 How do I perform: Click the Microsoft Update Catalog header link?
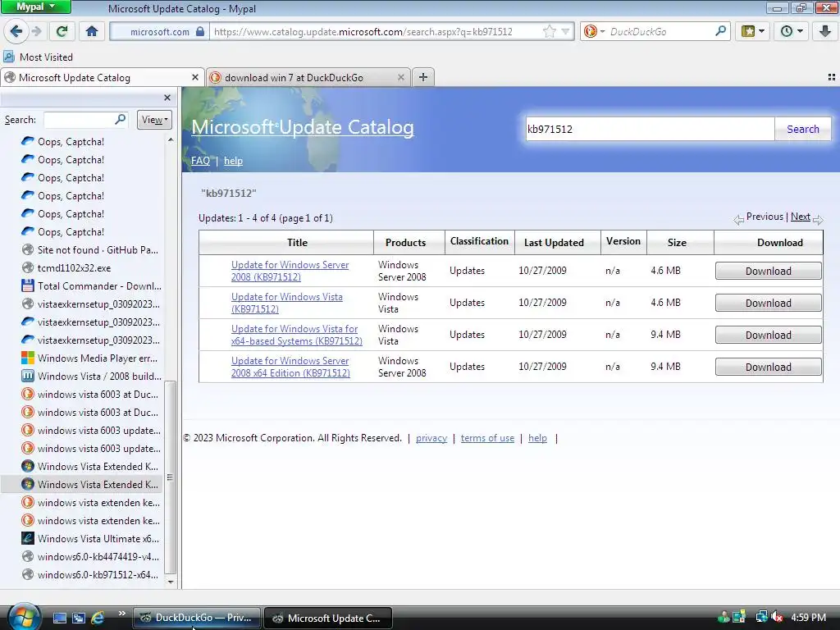click(x=303, y=127)
